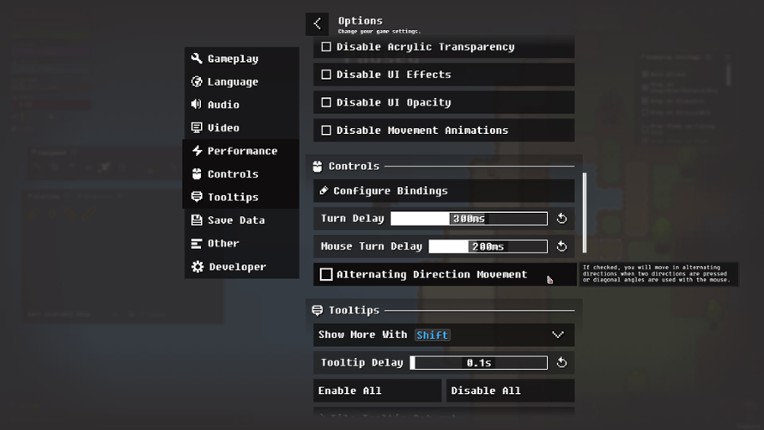
Task: Tick the Disable Movement Animations checkbox
Action: pyautogui.click(x=326, y=131)
